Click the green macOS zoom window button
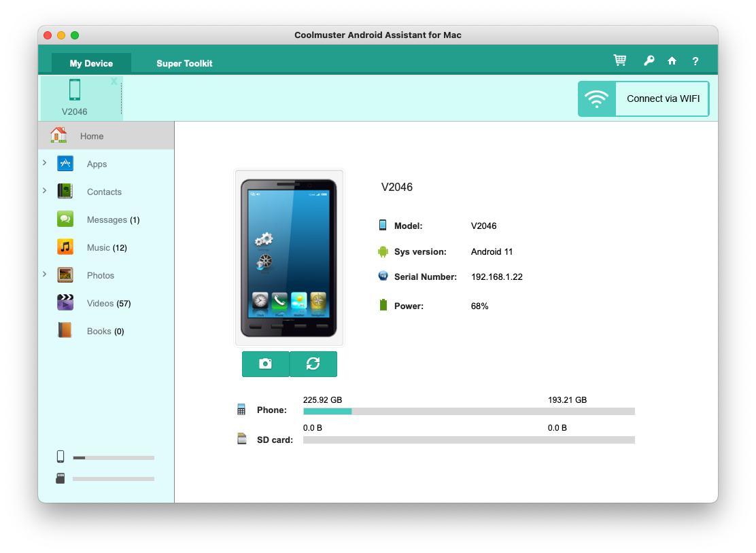Screen dimensions: 756x553 (x=75, y=35)
